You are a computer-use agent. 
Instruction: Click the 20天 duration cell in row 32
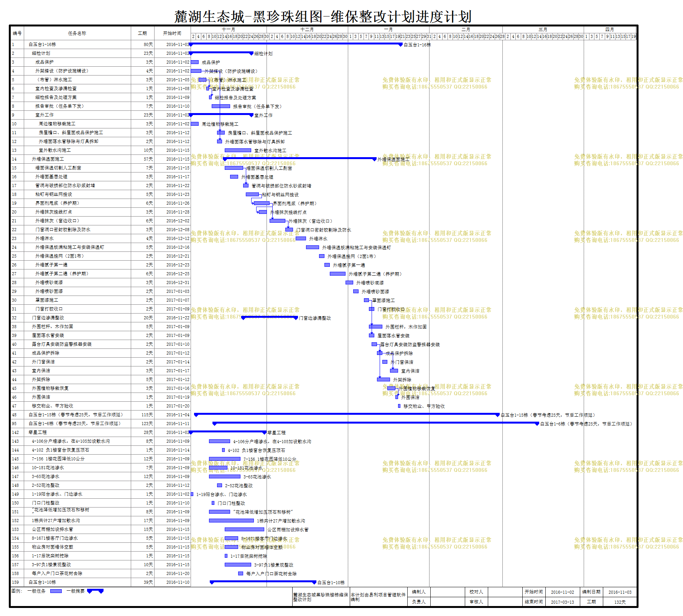point(142,318)
